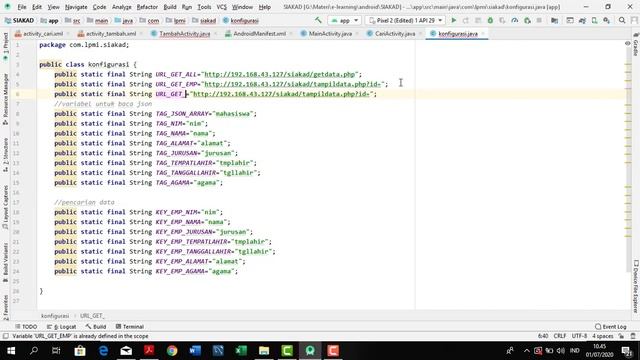Click the AVD Manager icon
This screenshot has height=360, width=640.
(595, 20)
